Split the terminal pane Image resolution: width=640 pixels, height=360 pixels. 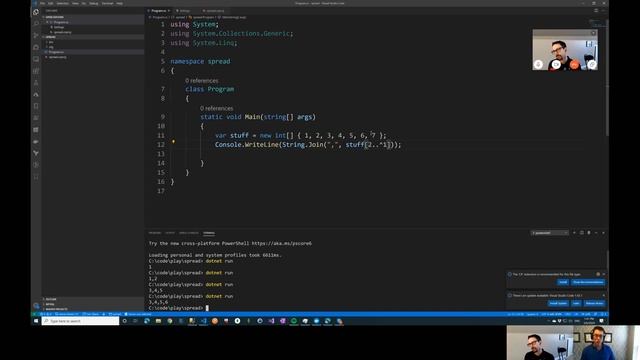[582, 233]
